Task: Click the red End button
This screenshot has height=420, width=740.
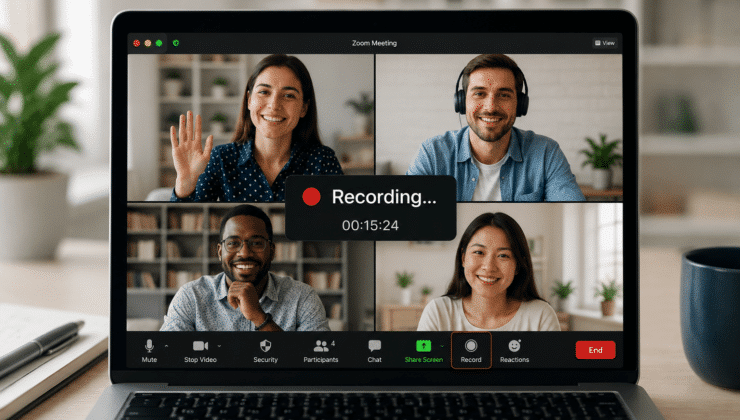Action: tap(595, 350)
